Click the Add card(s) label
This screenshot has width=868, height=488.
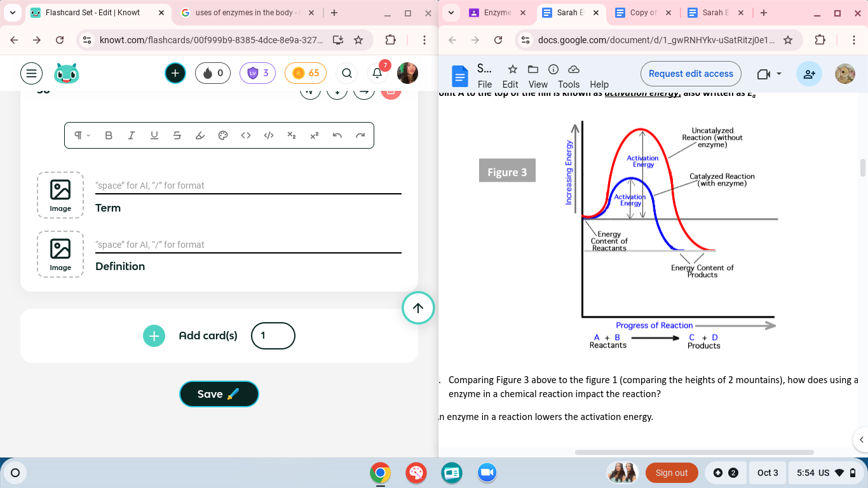coord(208,335)
